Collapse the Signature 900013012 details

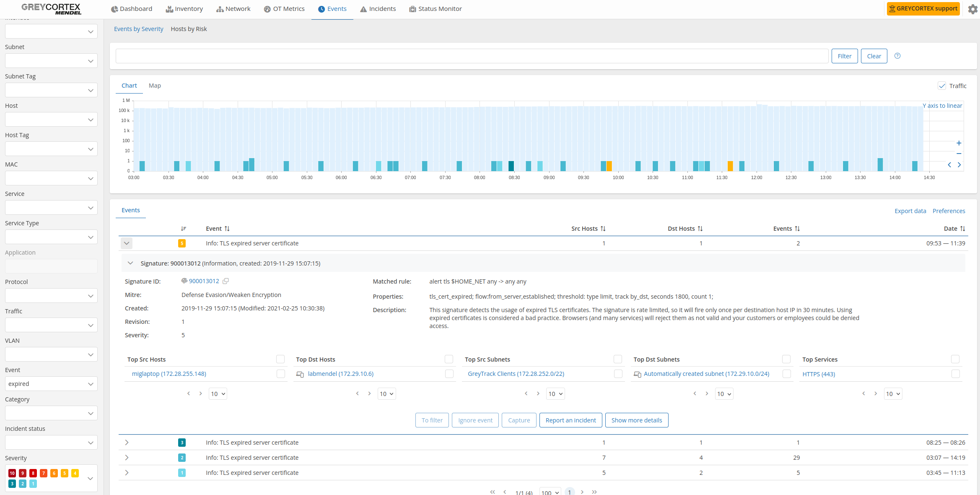[130, 263]
